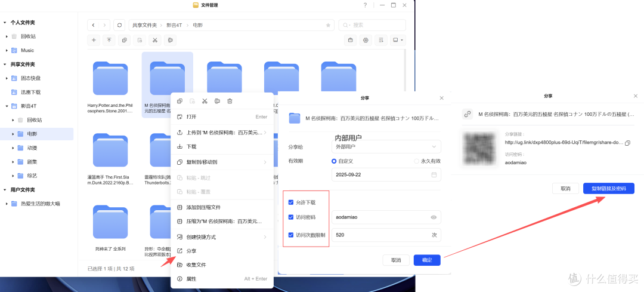The image size is (644, 292).
Task: Go back with the left arrow navigation button
Action: pos(93,25)
